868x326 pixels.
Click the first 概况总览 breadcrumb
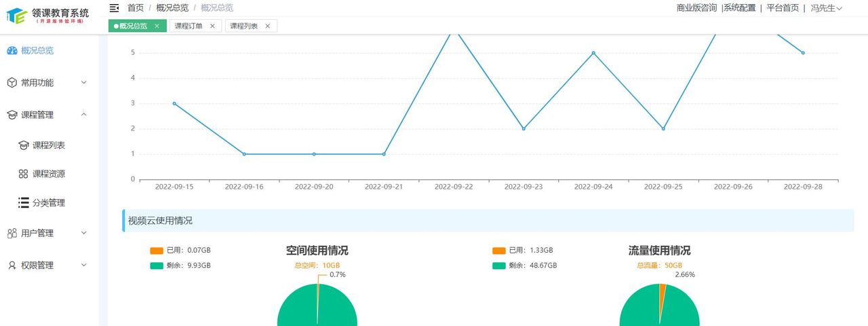click(172, 7)
